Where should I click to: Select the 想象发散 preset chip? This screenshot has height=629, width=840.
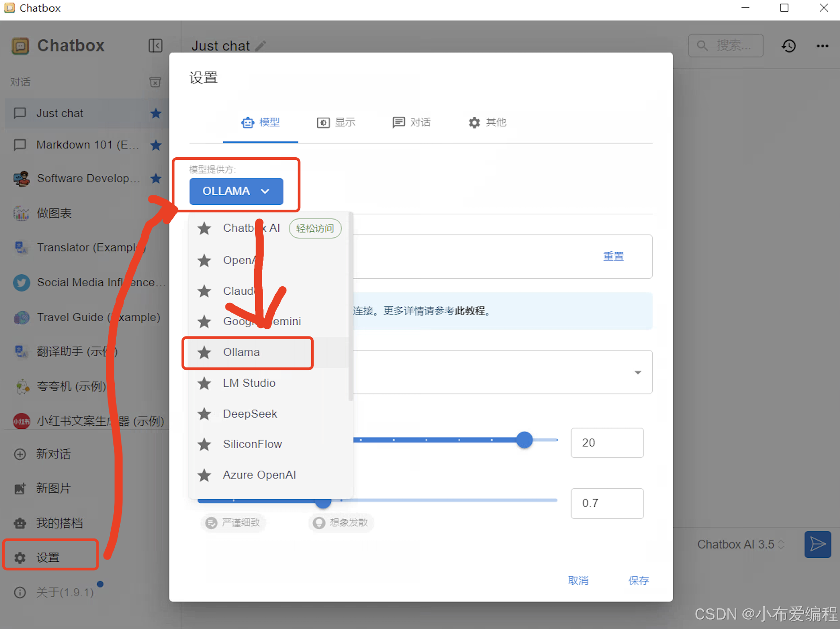pos(342,522)
